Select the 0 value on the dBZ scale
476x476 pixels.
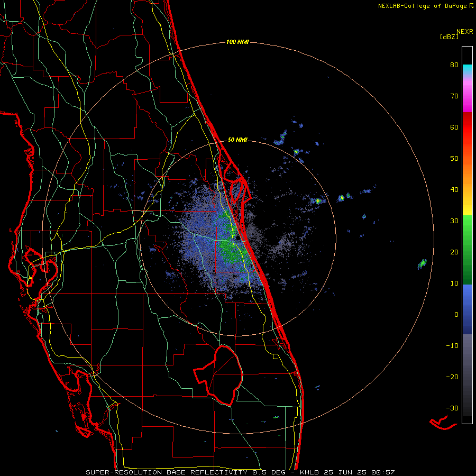(456, 315)
